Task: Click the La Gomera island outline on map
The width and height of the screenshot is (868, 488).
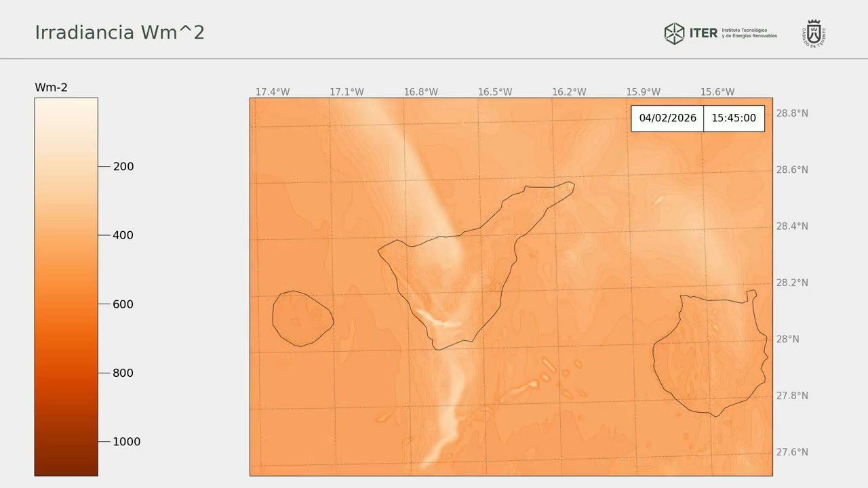Action: [302, 319]
